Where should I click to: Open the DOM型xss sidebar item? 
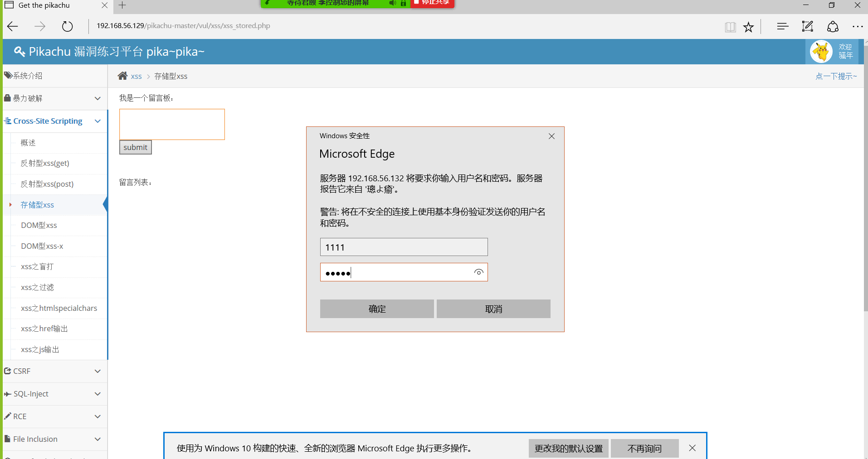pos(39,225)
